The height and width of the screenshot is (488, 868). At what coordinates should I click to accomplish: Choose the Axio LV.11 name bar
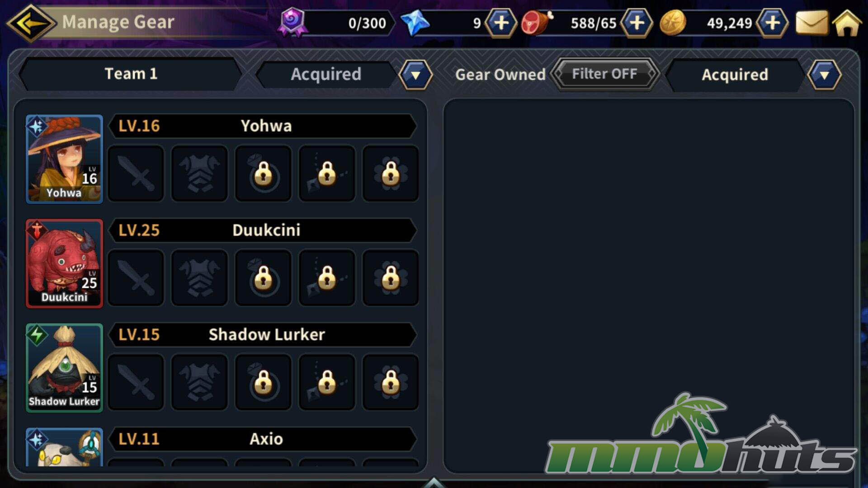click(x=263, y=439)
